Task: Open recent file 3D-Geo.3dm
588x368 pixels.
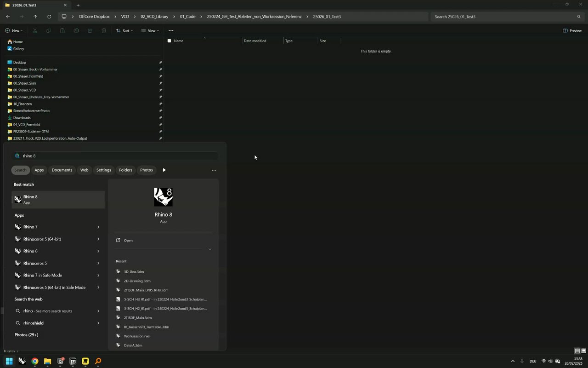Action: 134,272
